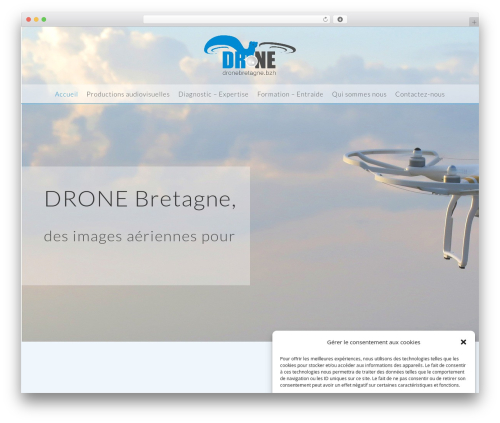
Task: Open Qui sommes nous page
Action: (359, 94)
